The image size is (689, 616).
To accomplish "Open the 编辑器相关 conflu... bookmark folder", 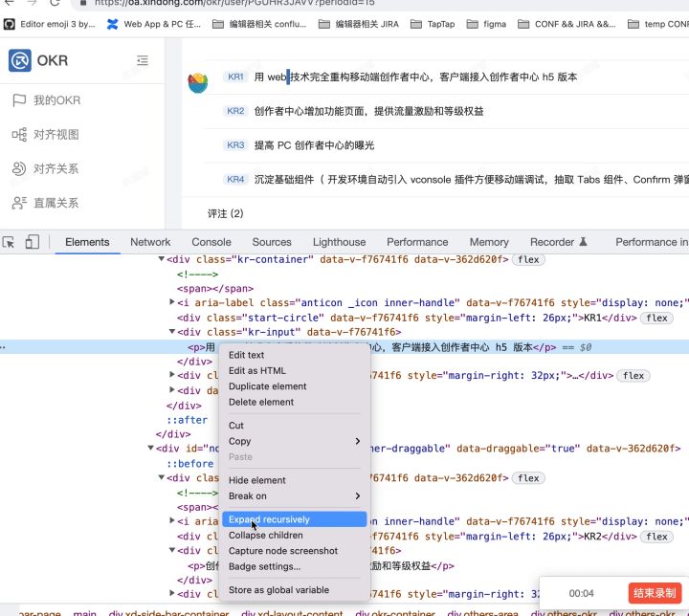I will coord(259,24).
